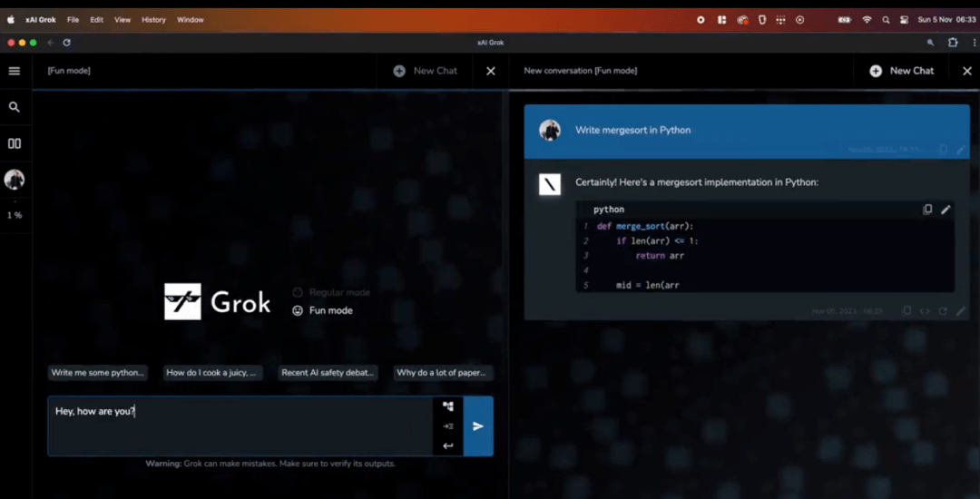This screenshot has height=499, width=980.
Task: Open the History menu
Action: click(x=153, y=19)
